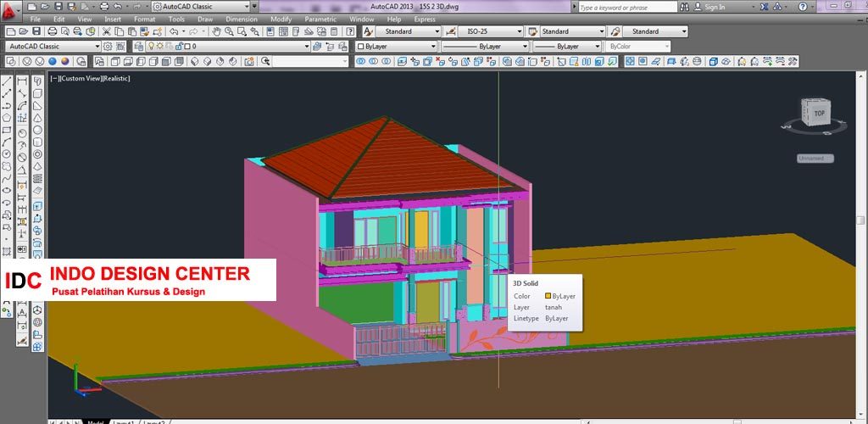
Task: Select the Realistic visual style sphere icon
Action: coord(53,61)
